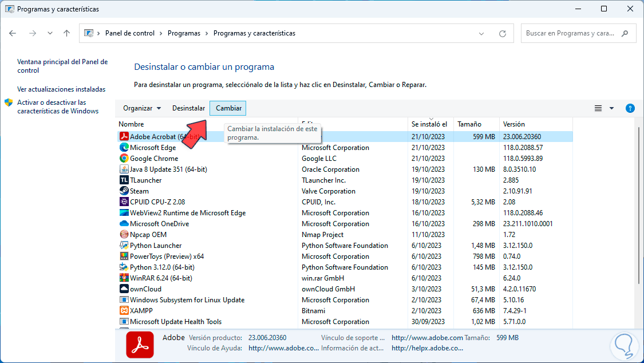
Task: Click the Java 8 Update 351 icon
Action: click(124, 169)
